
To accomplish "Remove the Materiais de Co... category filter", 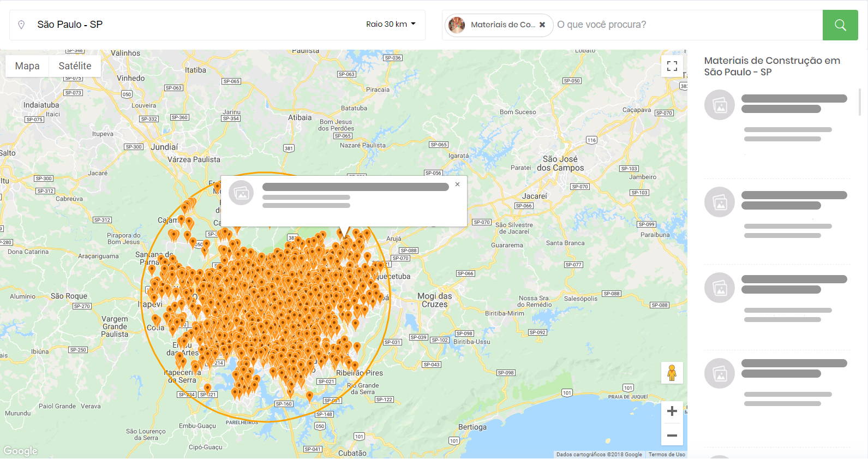I will [542, 25].
